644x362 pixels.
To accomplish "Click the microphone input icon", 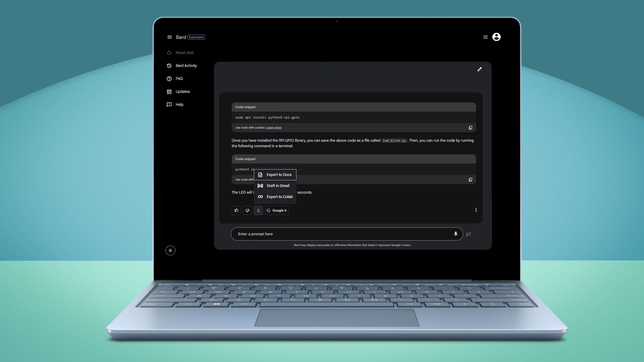I will [x=455, y=234].
